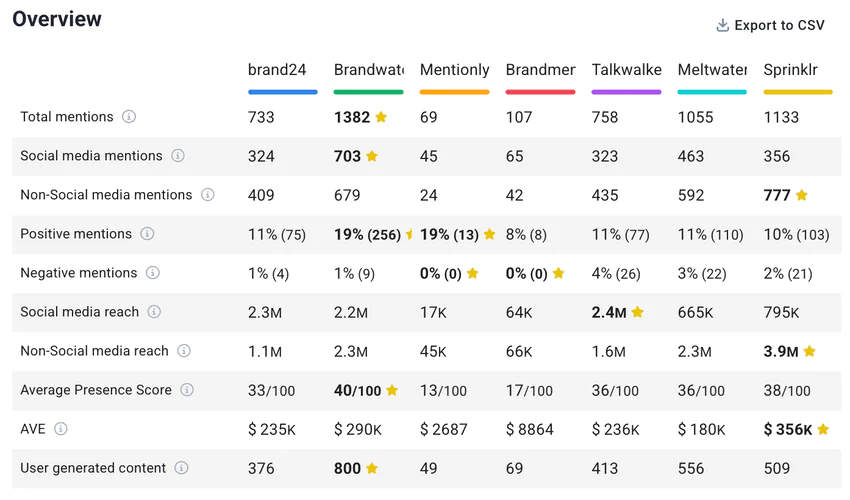Open info icon next to Negative mentions
The image size is (850, 500).
click(152, 273)
